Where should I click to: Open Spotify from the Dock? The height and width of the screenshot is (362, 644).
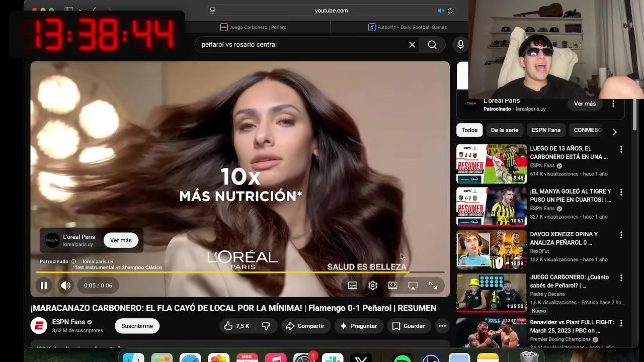point(403,358)
